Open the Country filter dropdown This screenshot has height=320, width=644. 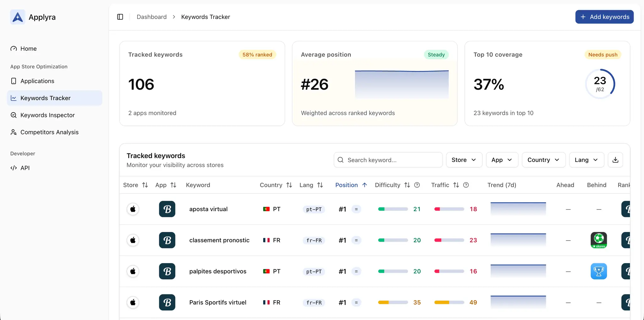544,160
